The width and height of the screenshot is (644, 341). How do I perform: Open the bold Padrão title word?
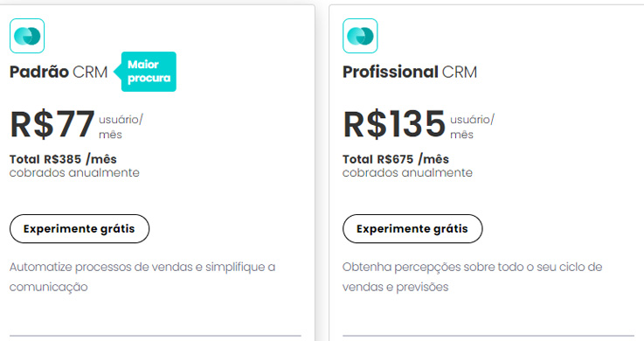(39, 72)
